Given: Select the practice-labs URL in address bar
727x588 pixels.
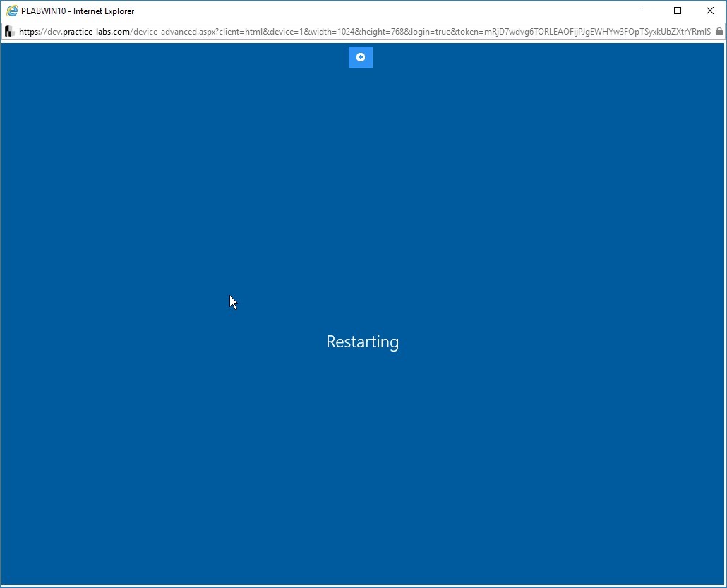Looking at the screenshot, I should [x=364, y=32].
